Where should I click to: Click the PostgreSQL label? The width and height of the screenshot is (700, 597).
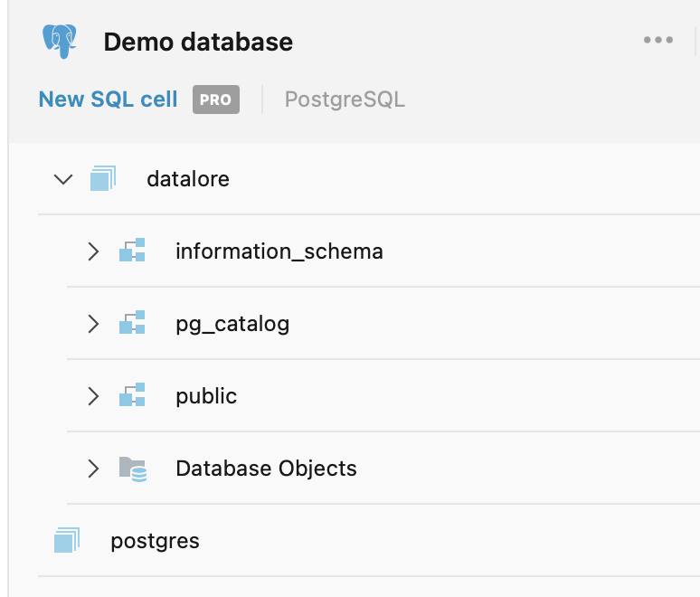click(345, 99)
